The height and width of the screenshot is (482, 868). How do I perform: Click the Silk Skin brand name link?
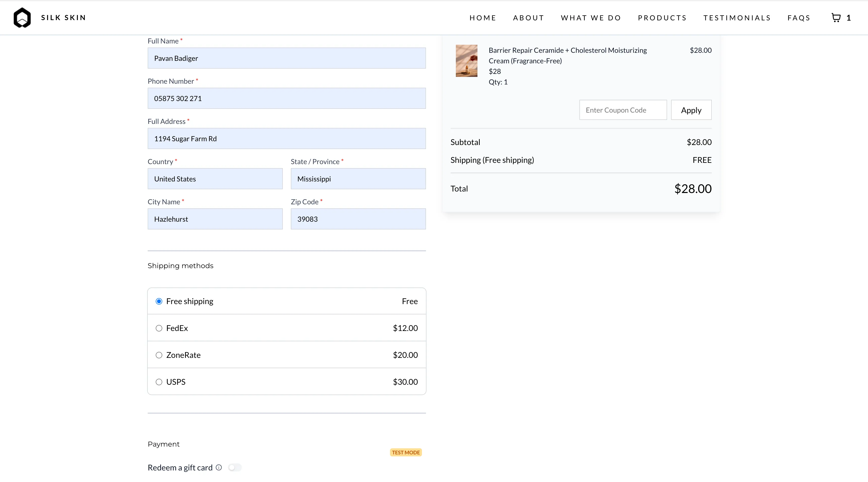pyautogui.click(x=63, y=18)
